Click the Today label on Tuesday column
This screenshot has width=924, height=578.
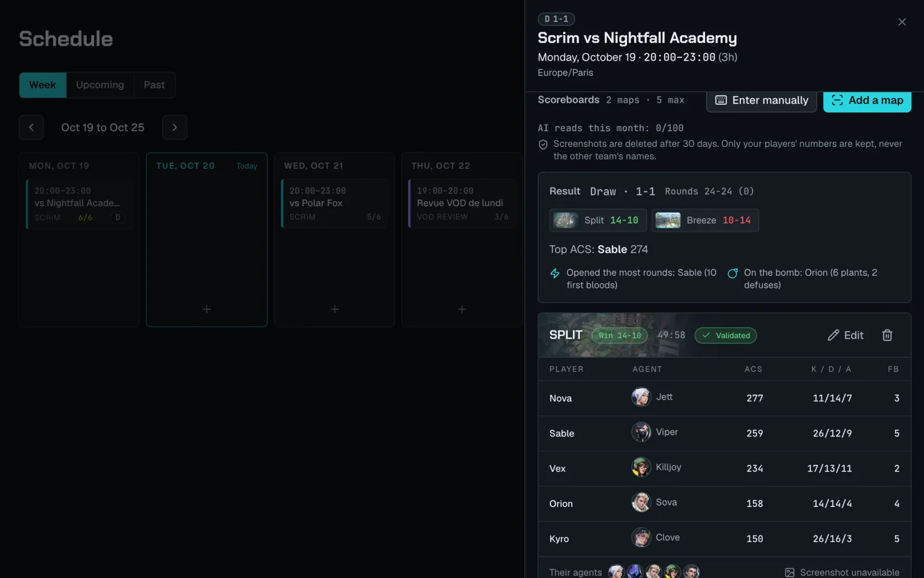click(247, 166)
